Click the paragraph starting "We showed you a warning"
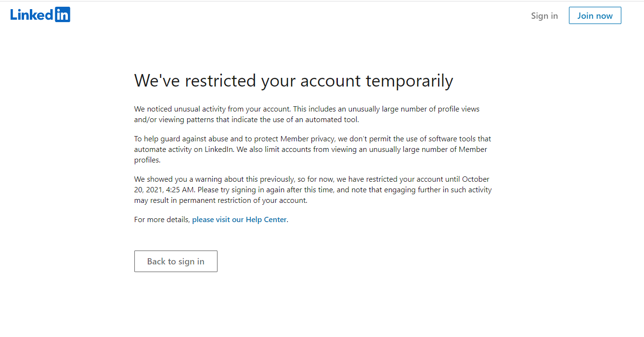The height and width of the screenshot is (337, 644). click(x=312, y=190)
